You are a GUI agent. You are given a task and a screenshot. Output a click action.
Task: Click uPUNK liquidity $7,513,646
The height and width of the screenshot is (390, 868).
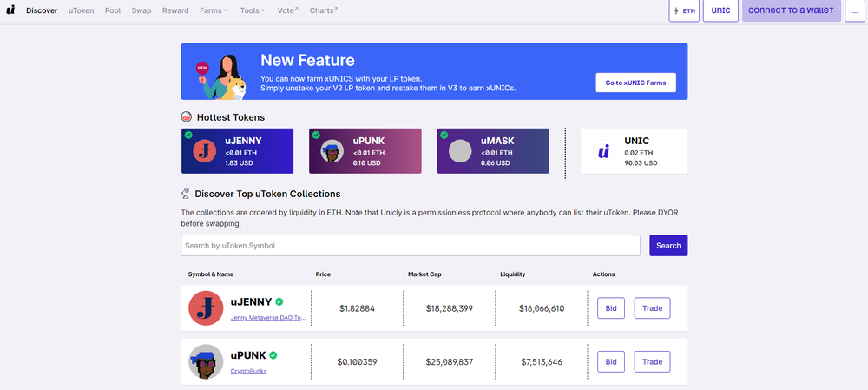pos(542,361)
